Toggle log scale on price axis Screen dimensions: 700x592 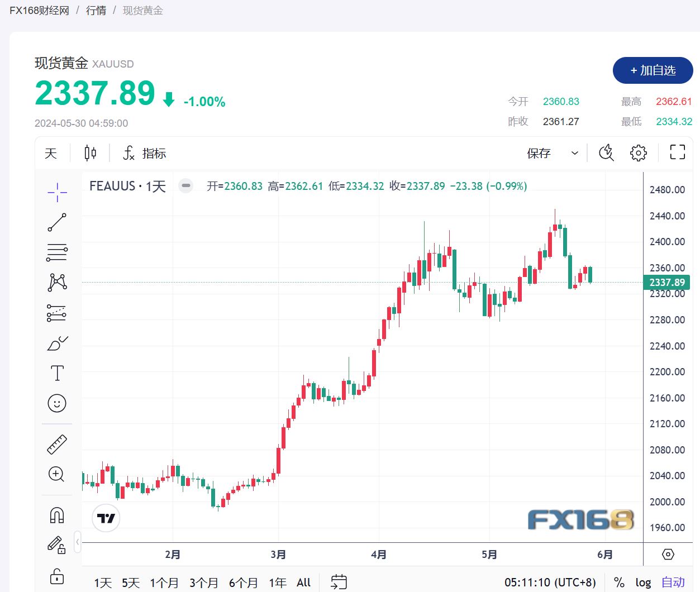(643, 583)
